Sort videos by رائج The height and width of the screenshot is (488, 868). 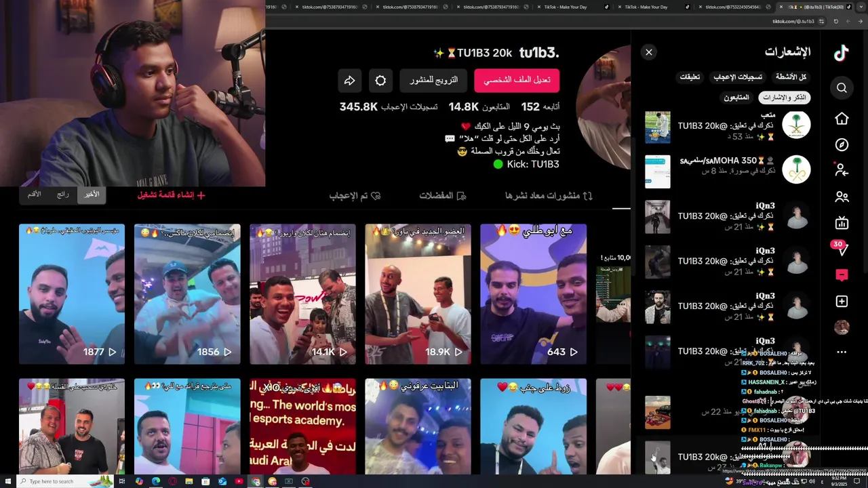[x=63, y=195]
